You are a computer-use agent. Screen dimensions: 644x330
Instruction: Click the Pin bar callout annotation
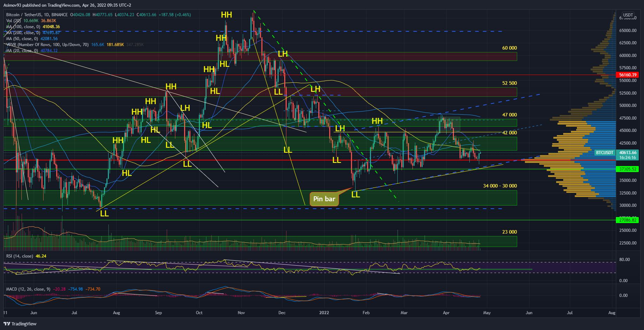[x=324, y=199]
